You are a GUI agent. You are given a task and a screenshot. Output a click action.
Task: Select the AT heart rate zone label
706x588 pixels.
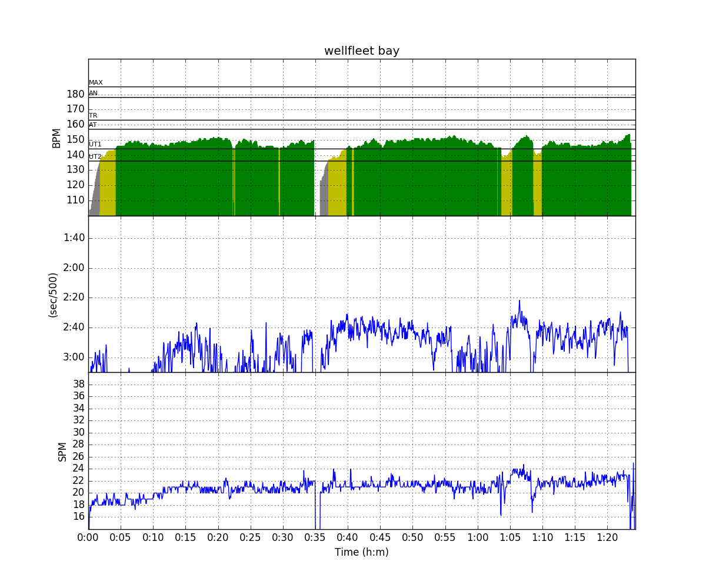coord(93,125)
